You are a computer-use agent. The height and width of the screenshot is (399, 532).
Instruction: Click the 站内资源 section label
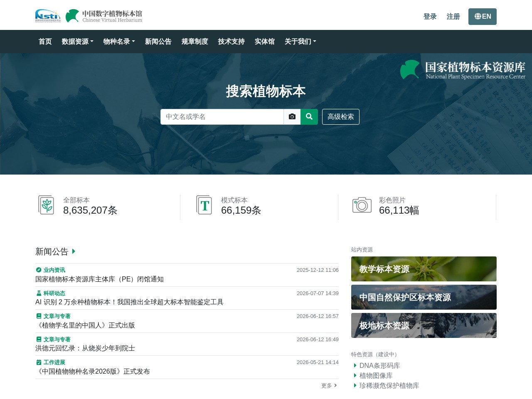(x=362, y=250)
